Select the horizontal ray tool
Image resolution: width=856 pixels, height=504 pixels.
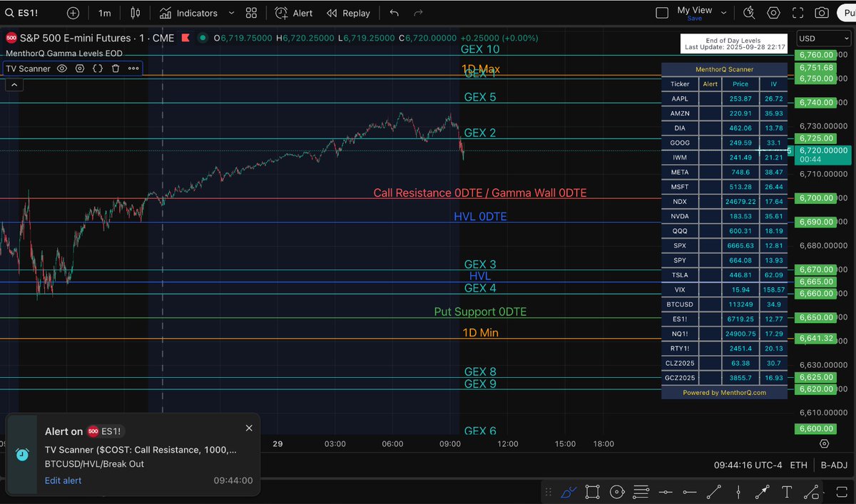[x=690, y=492]
